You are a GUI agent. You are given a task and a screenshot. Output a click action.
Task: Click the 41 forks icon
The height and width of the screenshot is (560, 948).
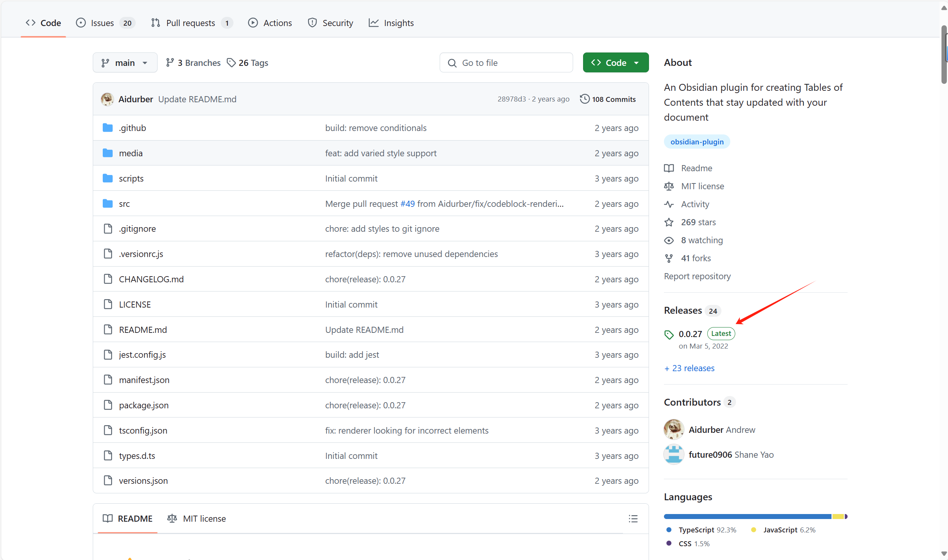click(x=669, y=258)
